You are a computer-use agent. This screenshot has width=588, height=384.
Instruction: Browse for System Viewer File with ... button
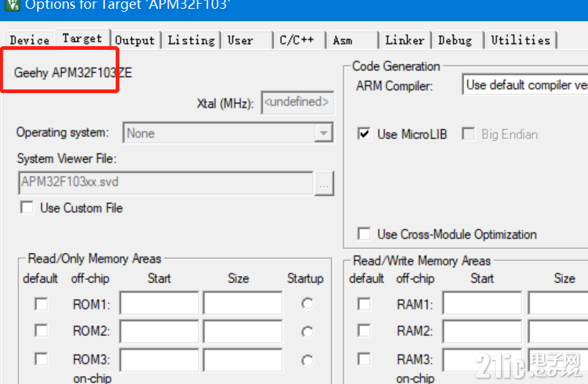[x=324, y=184]
